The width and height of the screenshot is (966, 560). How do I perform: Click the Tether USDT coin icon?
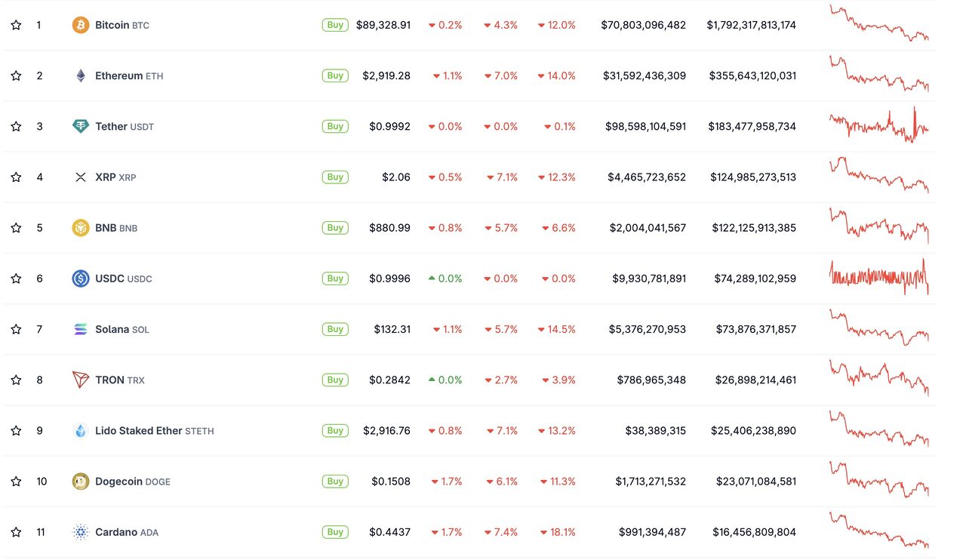click(80, 126)
